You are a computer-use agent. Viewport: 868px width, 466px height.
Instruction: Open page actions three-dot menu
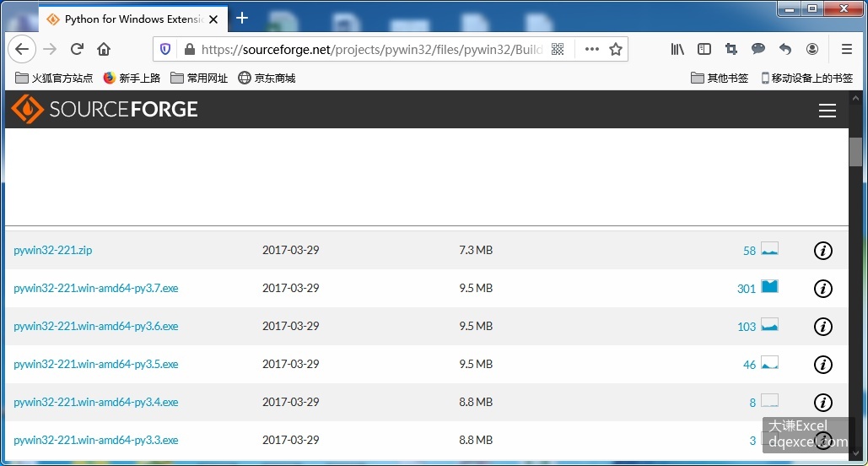(x=592, y=49)
